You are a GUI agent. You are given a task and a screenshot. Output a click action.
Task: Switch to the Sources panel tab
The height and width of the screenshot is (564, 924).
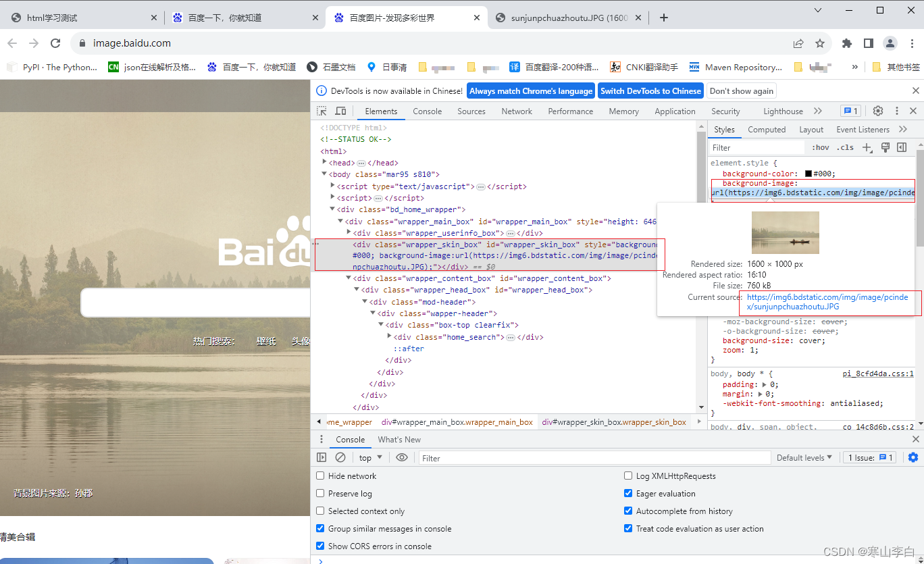coord(471,111)
